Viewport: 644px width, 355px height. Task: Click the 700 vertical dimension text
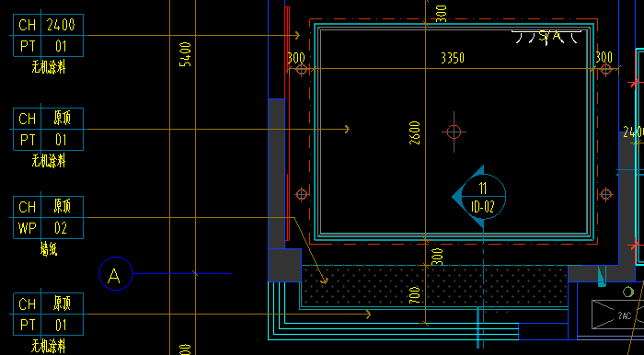(415, 295)
